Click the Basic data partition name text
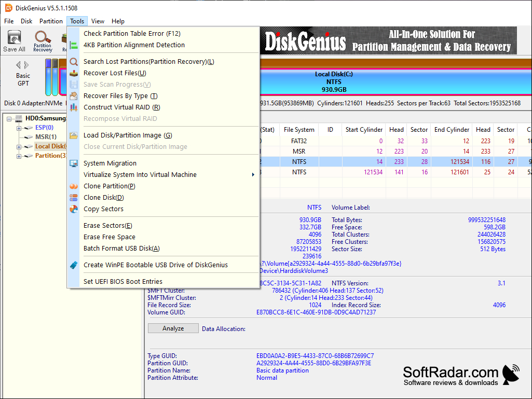 [x=283, y=370]
